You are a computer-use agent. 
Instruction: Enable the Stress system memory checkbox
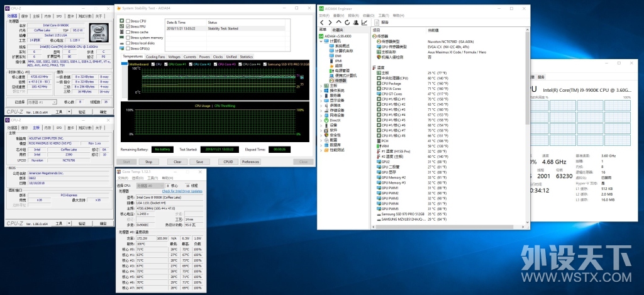pyautogui.click(x=128, y=37)
